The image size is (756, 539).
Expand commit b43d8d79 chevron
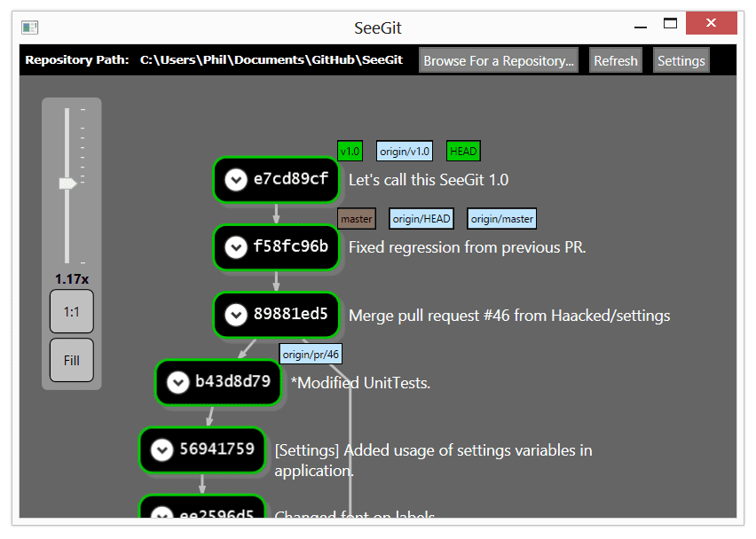178,382
